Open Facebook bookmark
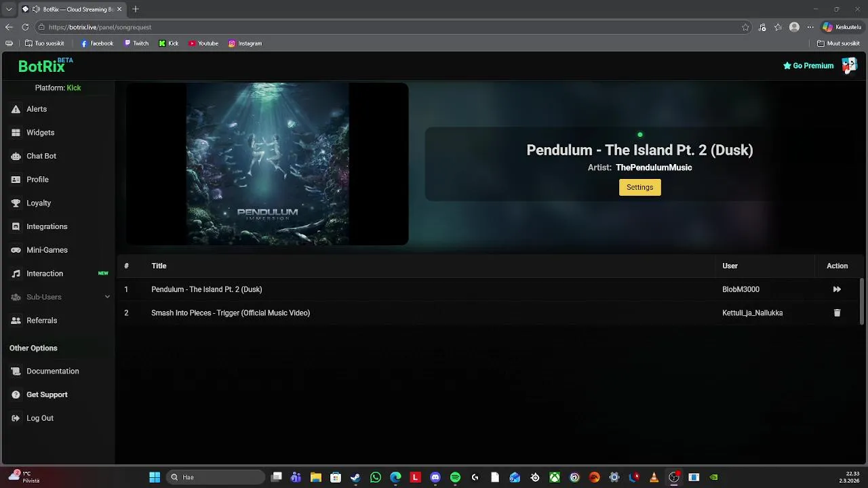The image size is (868, 488). [x=97, y=43]
